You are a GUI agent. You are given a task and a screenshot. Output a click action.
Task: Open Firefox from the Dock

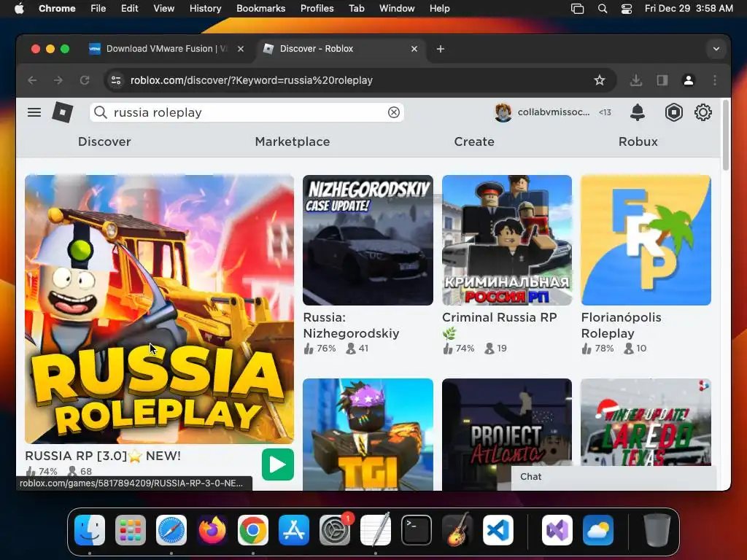[212, 530]
